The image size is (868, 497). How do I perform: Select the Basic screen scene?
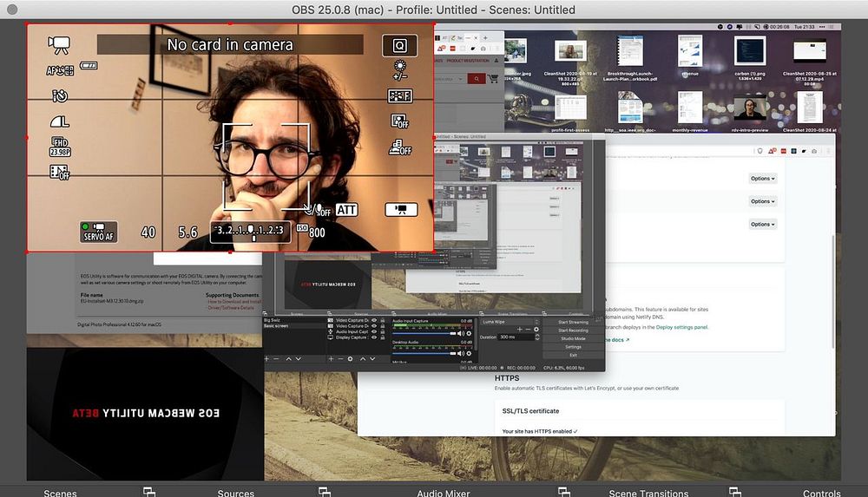tap(276, 326)
